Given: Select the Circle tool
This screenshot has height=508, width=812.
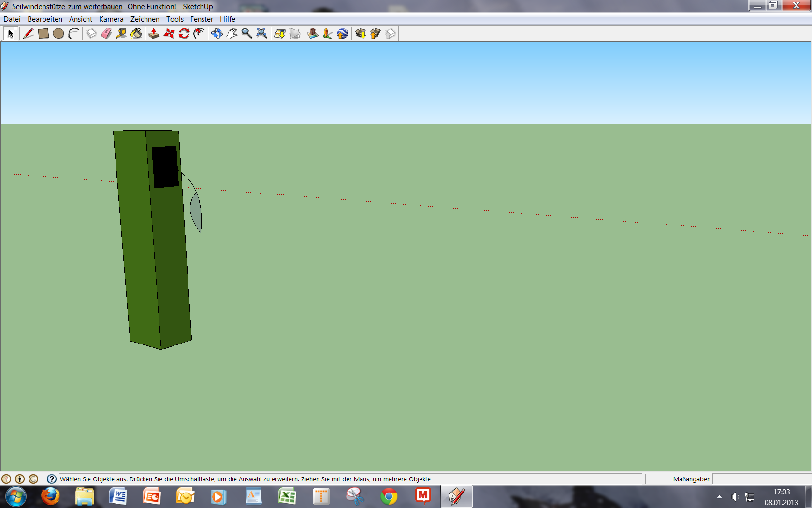Looking at the screenshot, I should 58,33.
